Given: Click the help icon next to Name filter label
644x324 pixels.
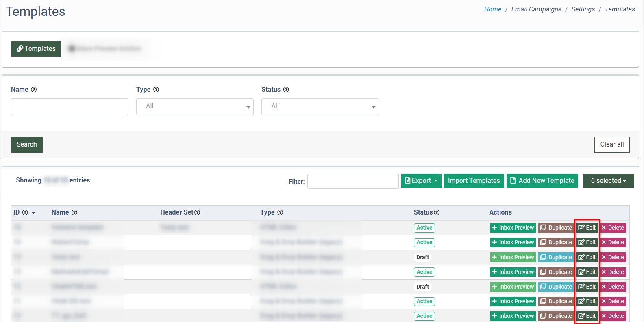Looking at the screenshot, I should tap(34, 90).
